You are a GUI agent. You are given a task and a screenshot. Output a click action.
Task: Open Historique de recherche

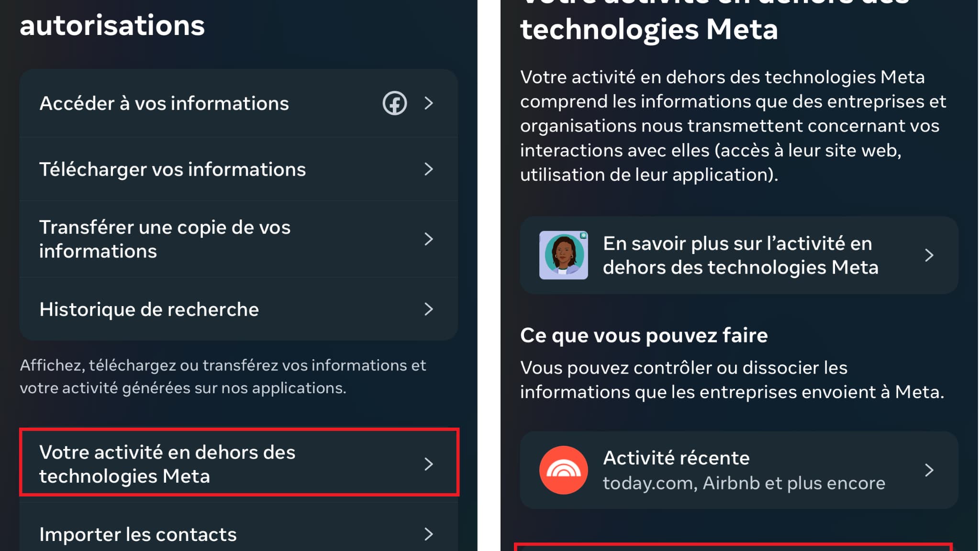coord(239,309)
